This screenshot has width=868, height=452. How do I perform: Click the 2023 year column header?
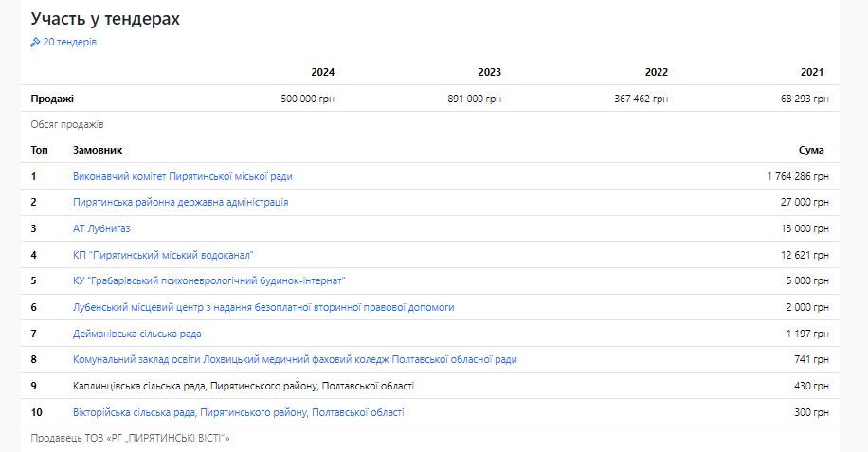tap(489, 72)
